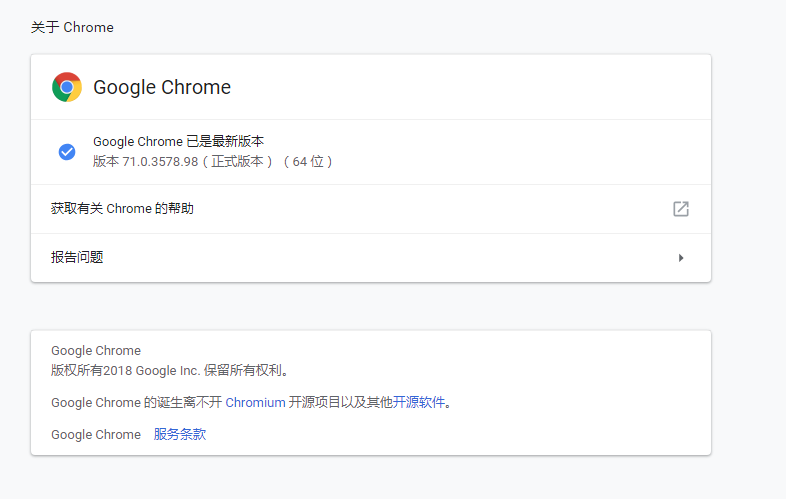The height and width of the screenshot is (499, 786).
Task: Expand the 报告问题 arrow
Action: point(680,258)
